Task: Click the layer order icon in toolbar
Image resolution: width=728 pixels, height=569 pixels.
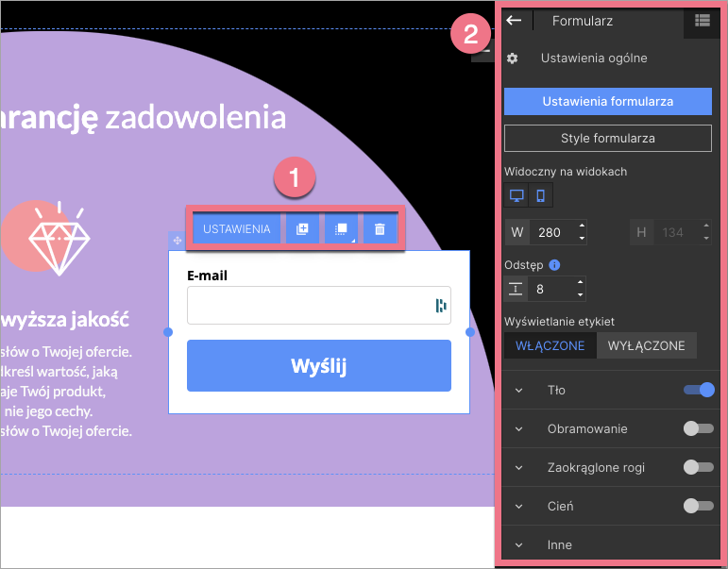Action: tap(341, 229)
